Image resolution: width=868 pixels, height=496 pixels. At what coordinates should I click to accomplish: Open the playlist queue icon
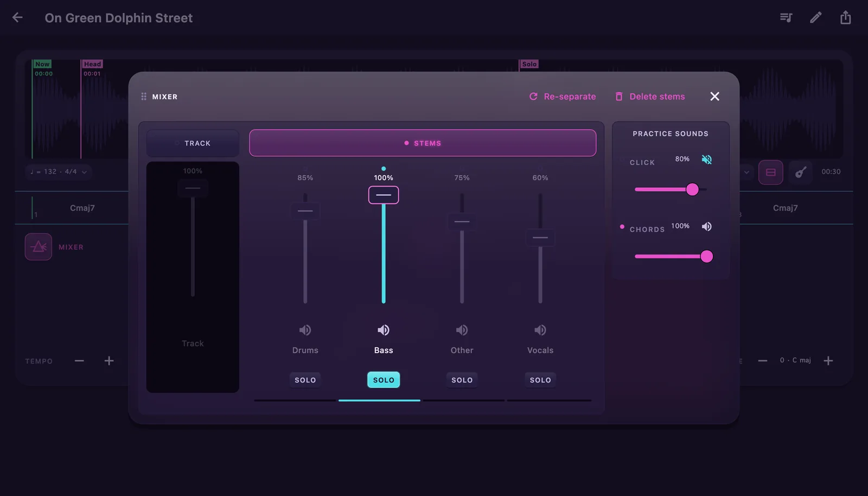pyautogui.click(x=786, y=18)
